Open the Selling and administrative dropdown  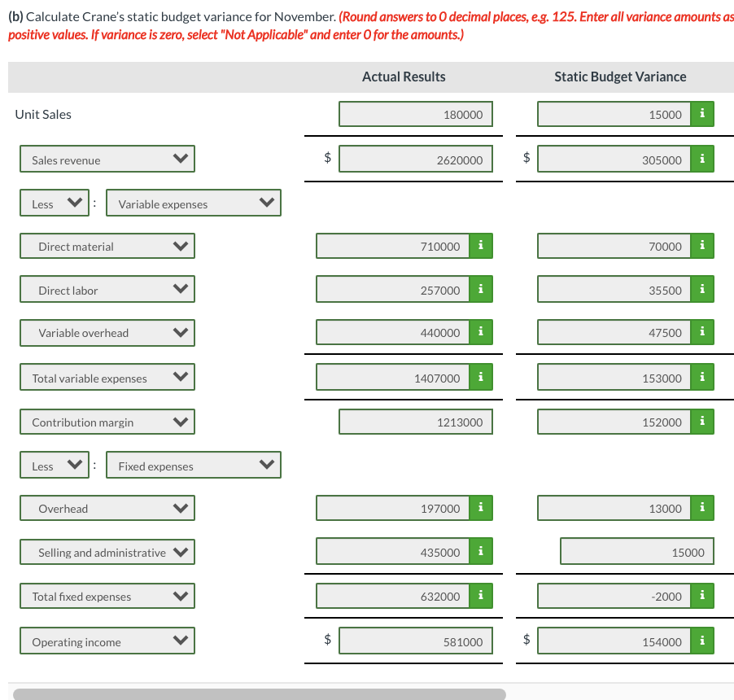[107, 552]
